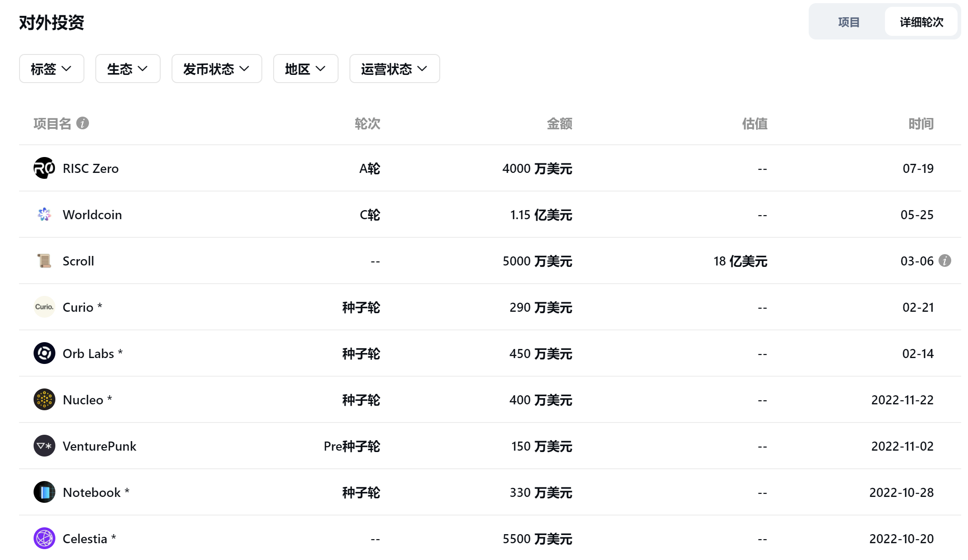Click the Pre种子轮 round cell
This screenshot has height=560, width=968.
click(352, 447)
